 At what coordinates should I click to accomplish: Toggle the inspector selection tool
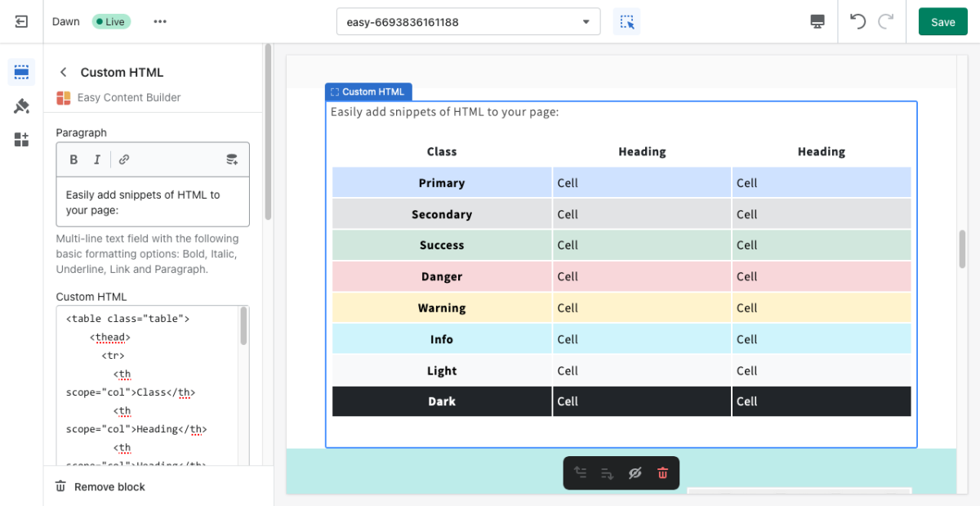(x=626, y=22)
